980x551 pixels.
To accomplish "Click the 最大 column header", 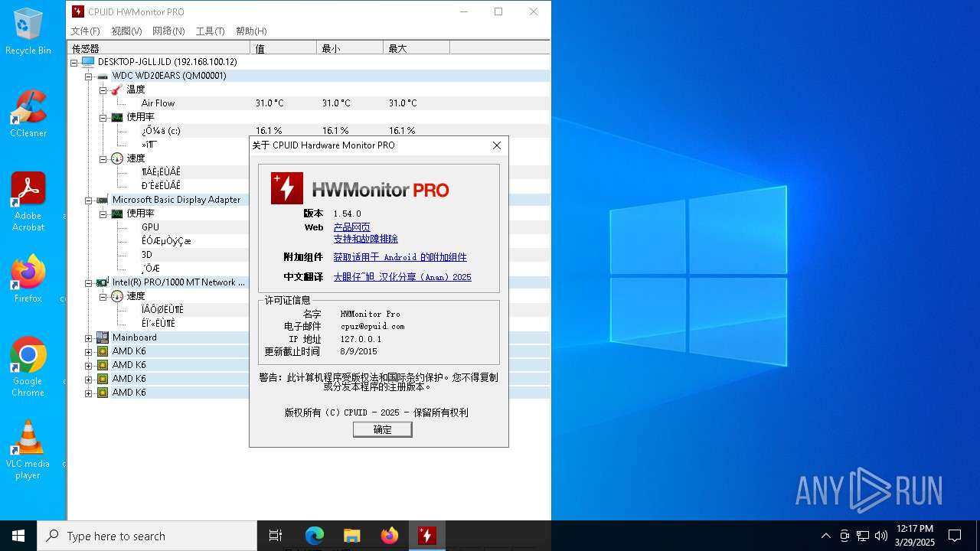I will coord(416,48).
